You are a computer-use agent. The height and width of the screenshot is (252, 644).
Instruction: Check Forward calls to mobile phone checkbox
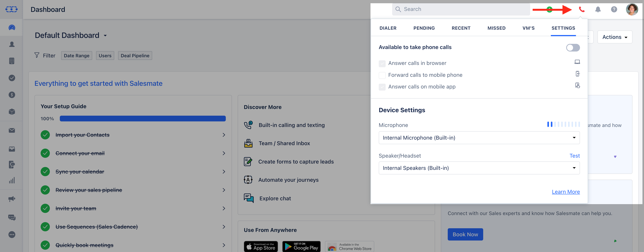(x=382, y=75)
